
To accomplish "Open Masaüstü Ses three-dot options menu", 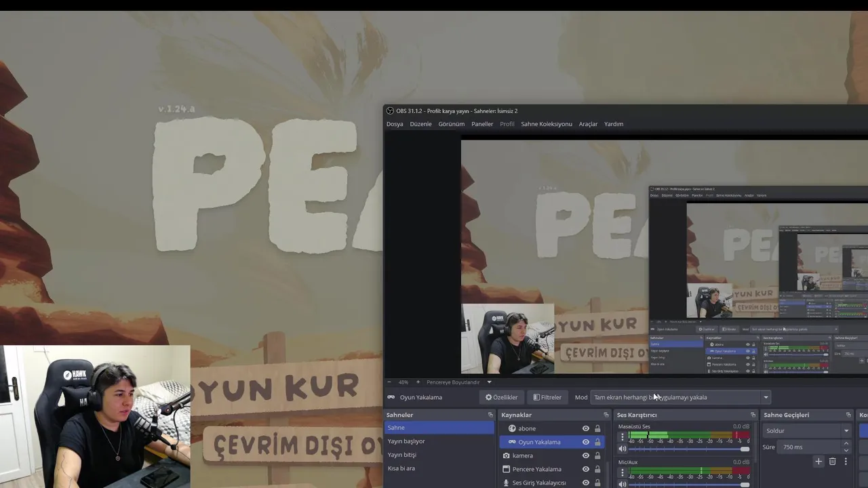I will coord(623,437).
